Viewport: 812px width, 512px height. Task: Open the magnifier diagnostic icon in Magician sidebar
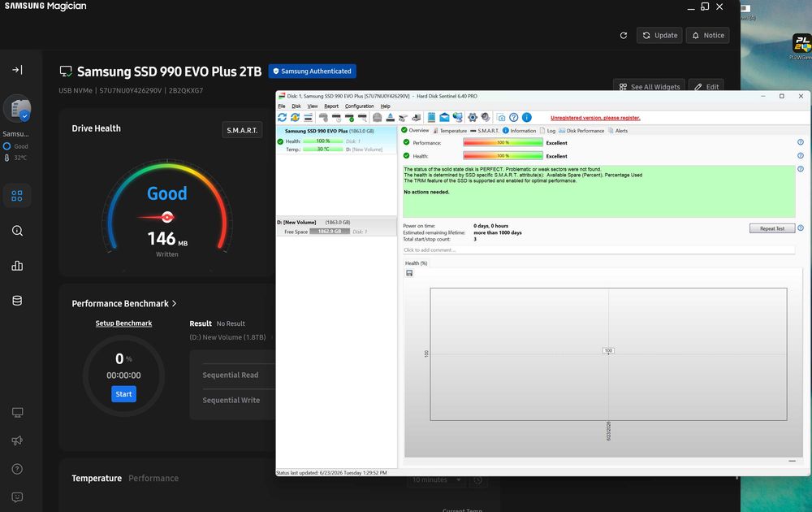17,231
